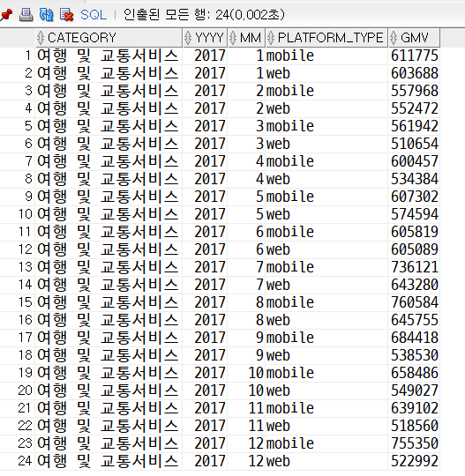The height and width of the screenshot is (476, 465).
Task: Select GMV cell 534384
Action: 414,179
